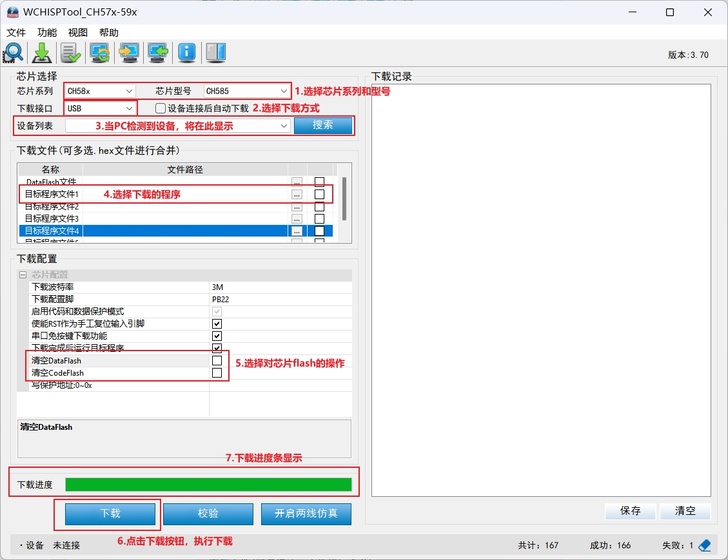Open 视图 menu
This screenshot has height=560, width=728.
coord(77,32)
